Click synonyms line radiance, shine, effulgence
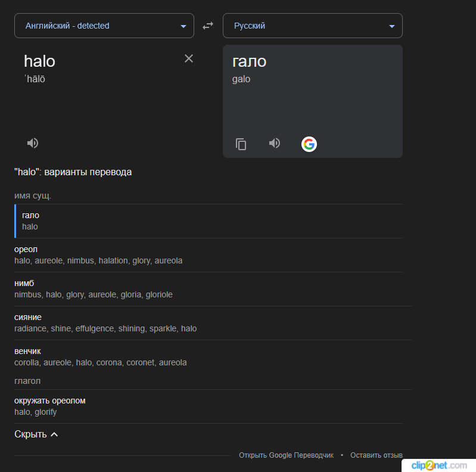The width and height of the screenshot is (476, 472). (105, 328)
